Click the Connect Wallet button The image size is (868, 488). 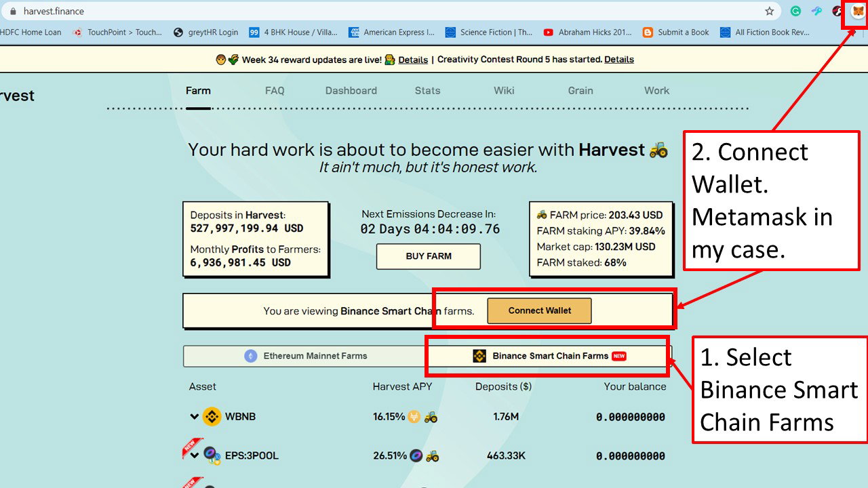[x=540, y=311]
